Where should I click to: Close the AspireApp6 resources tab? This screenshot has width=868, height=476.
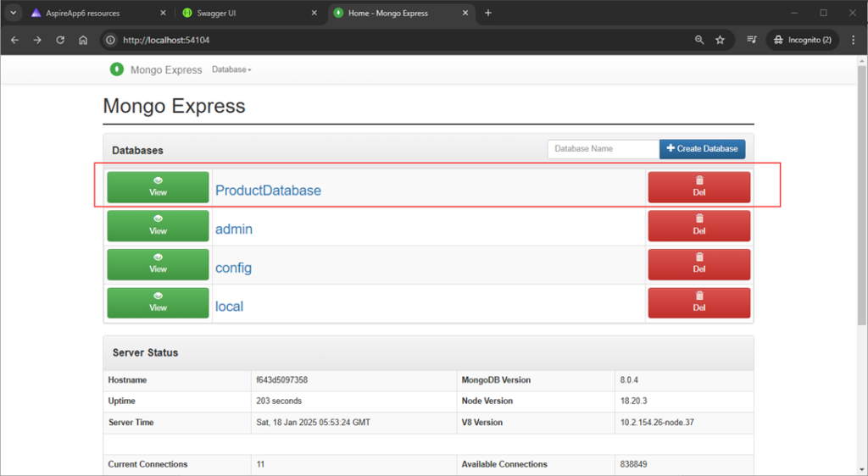click(x=163, y=13)
